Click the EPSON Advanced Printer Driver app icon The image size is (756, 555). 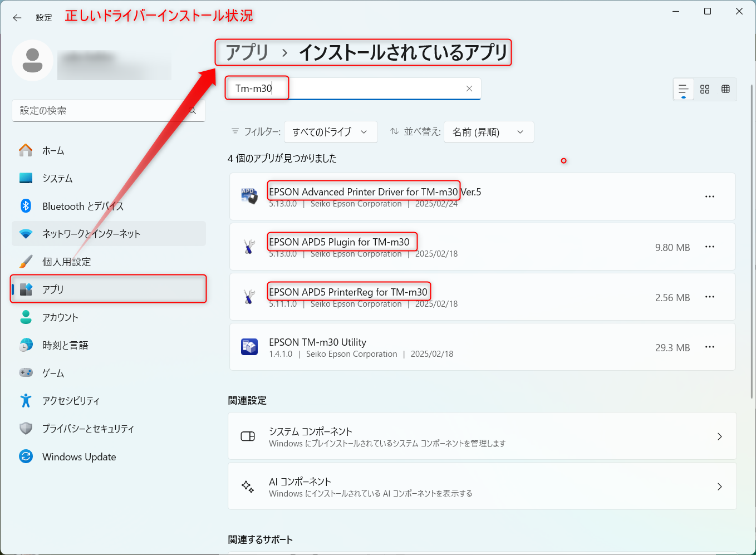(x=249, y=197)
